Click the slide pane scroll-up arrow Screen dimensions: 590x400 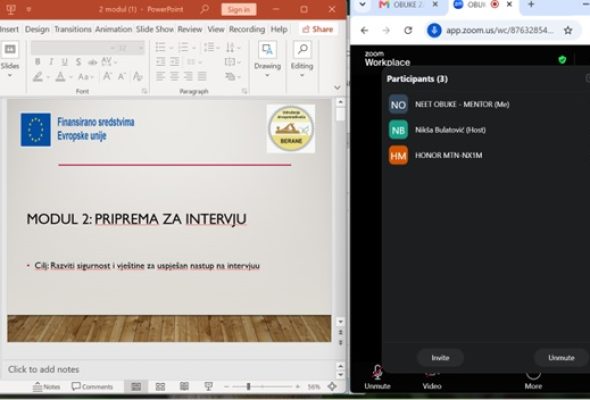tap(340, 102)
